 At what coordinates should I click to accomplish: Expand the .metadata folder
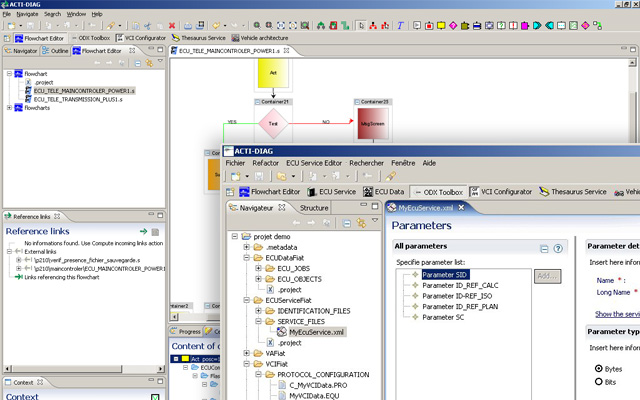point(247,247)
